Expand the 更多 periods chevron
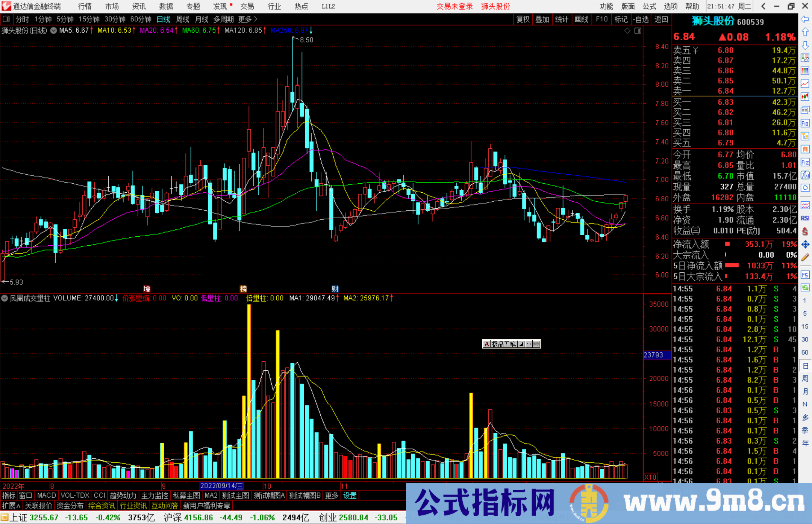 coord(256,19)
